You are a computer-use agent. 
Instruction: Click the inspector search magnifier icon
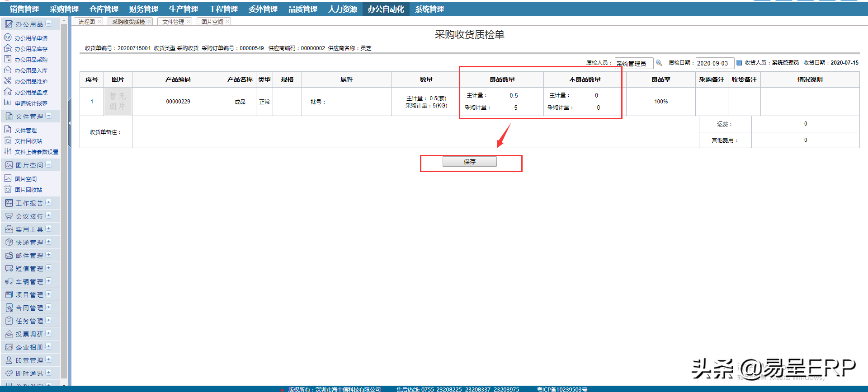(659, 63)
